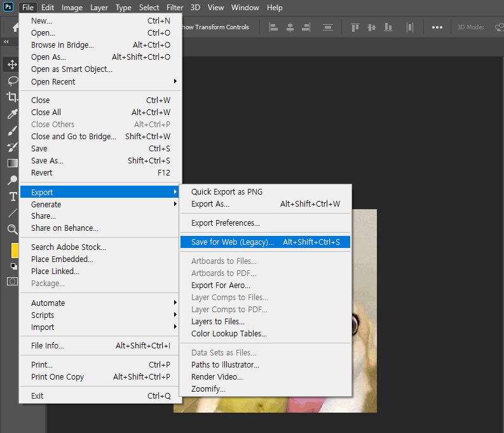Choose Color Lookup Tables...

265,333
